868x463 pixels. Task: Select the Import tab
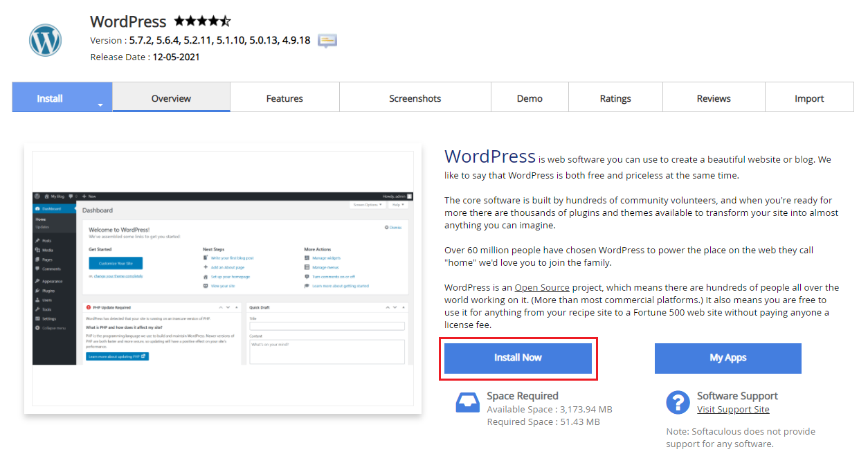coord(809,98)
